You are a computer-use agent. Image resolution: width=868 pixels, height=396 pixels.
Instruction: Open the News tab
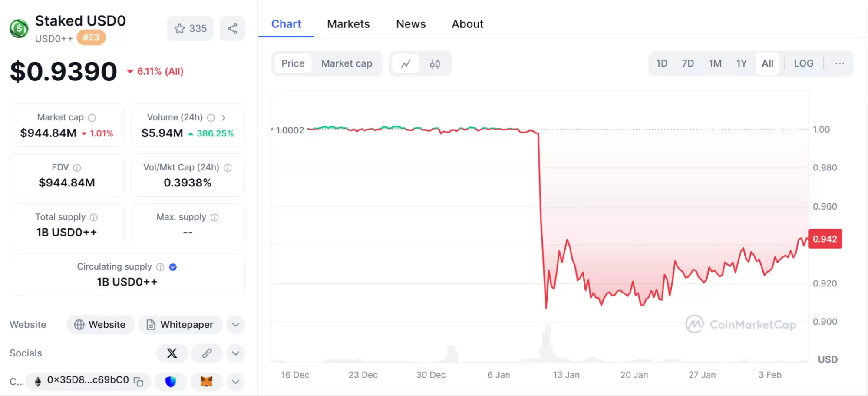(x=410, y=24)
